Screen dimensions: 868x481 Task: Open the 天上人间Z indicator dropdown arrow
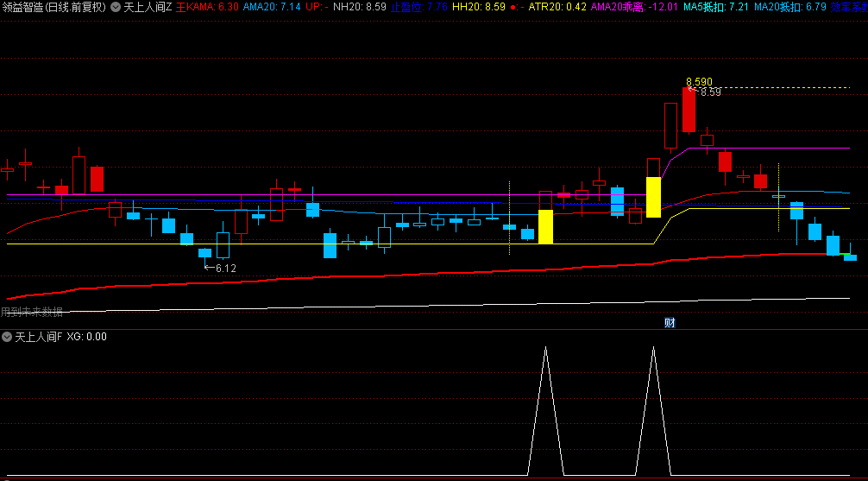click(115, 8)
